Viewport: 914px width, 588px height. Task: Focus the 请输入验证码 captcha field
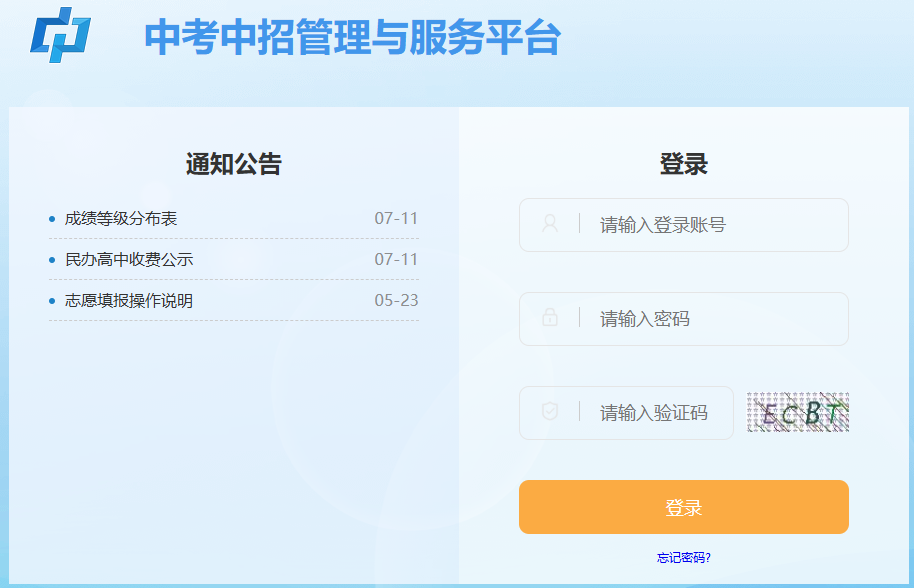point(626,413)
